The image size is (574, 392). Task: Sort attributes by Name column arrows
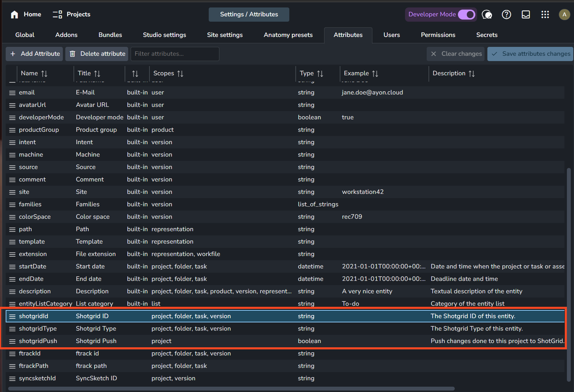[x=44, y=73]
